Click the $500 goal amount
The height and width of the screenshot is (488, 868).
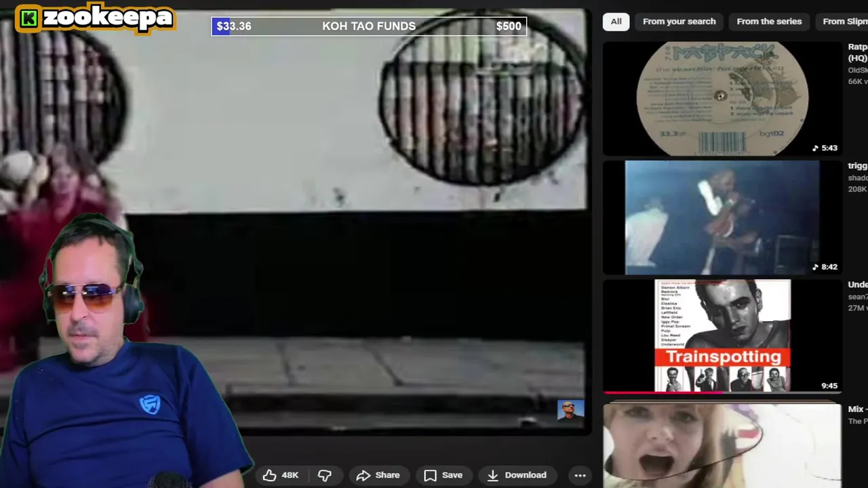[509, 26]
